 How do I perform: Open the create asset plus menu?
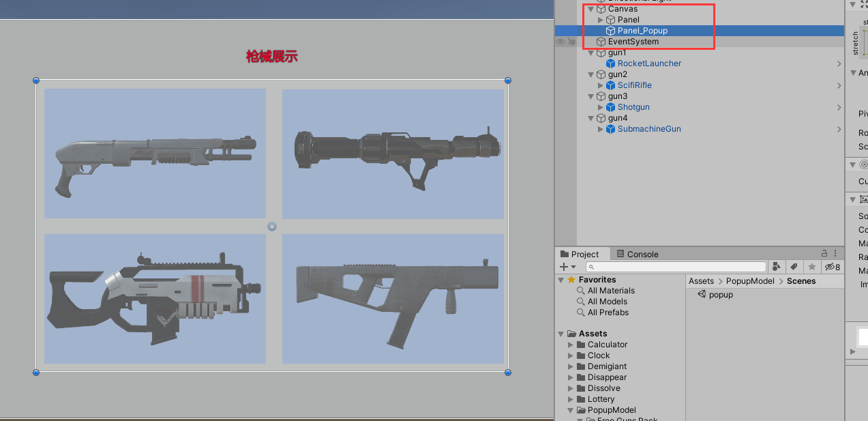564,266
